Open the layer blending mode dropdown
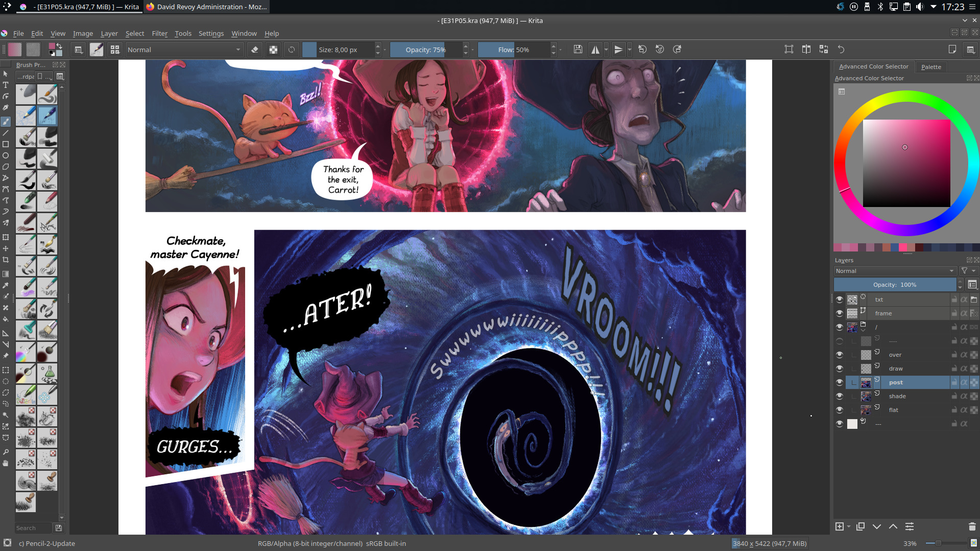 pyautogui.click(x=895, y=271)
